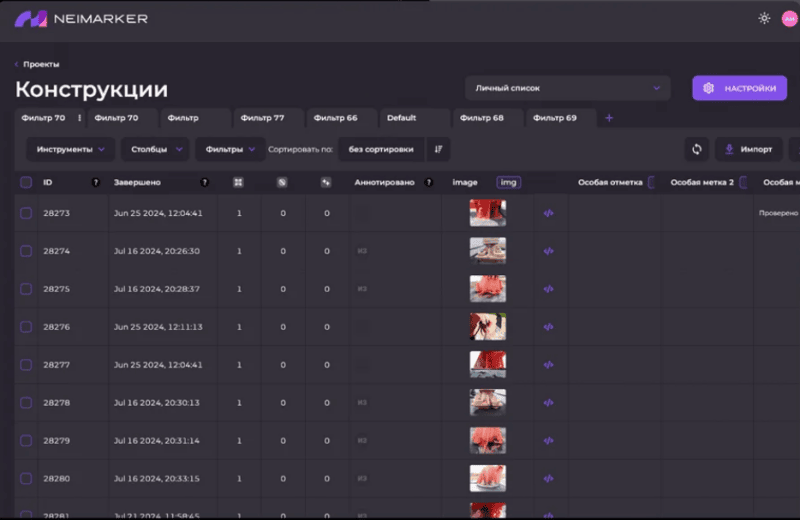Go back via Проекты link
This screenshot has width=800, height=520.
pos(40,64)
